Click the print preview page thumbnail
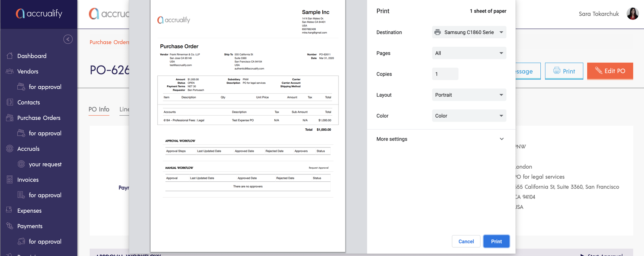644x256 pixels. pos(248,126)
